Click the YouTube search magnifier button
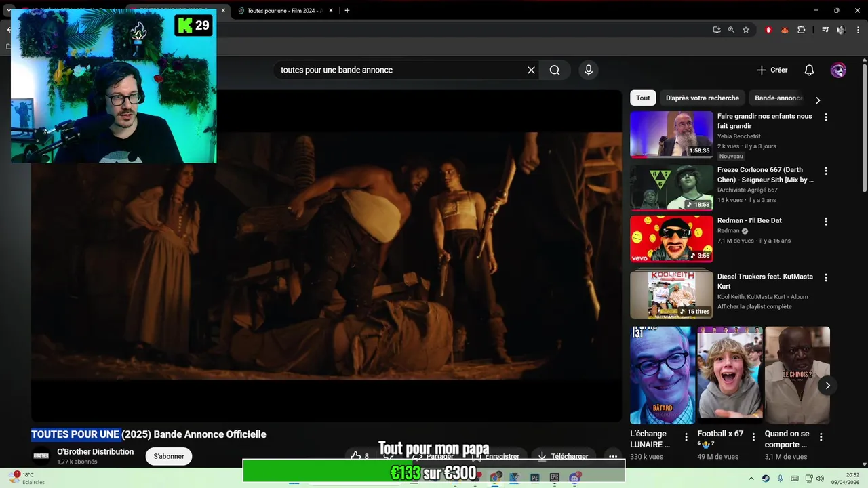Viewport: 868px width, 488px height. point(555,70)
